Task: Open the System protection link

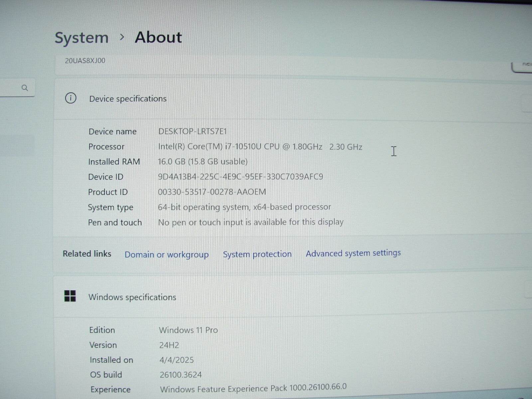Action: (257, 254)
